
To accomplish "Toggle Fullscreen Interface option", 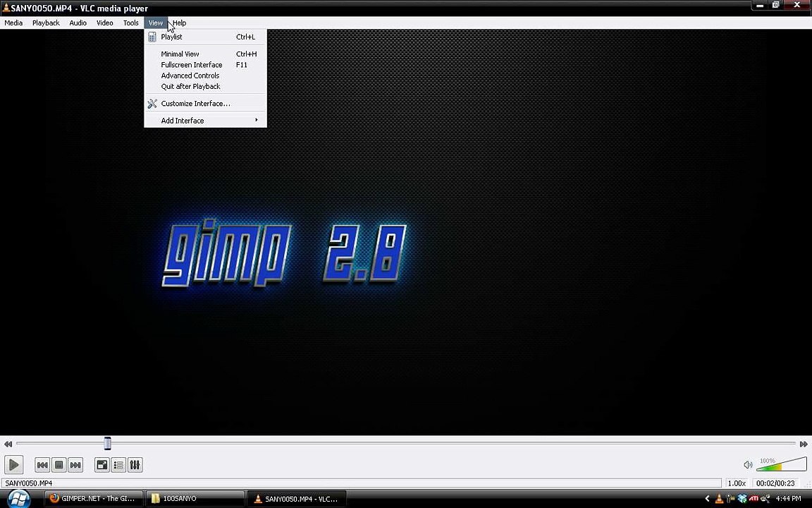I will (206, 65).
